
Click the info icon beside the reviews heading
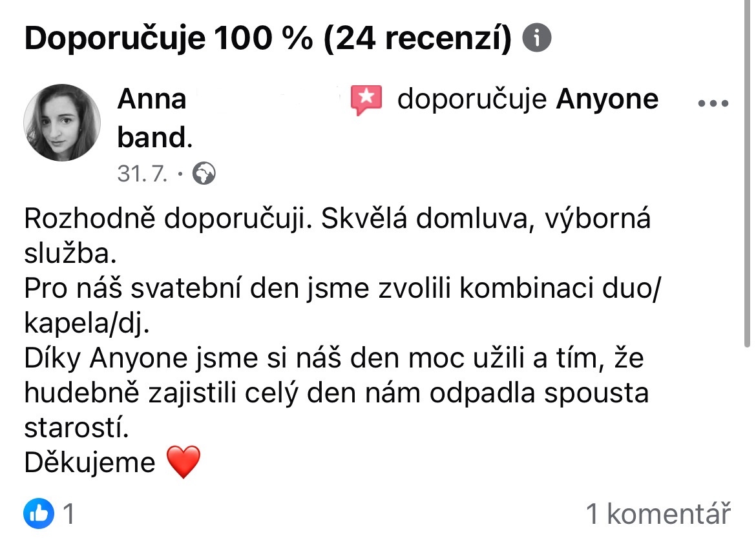(536, 39)
